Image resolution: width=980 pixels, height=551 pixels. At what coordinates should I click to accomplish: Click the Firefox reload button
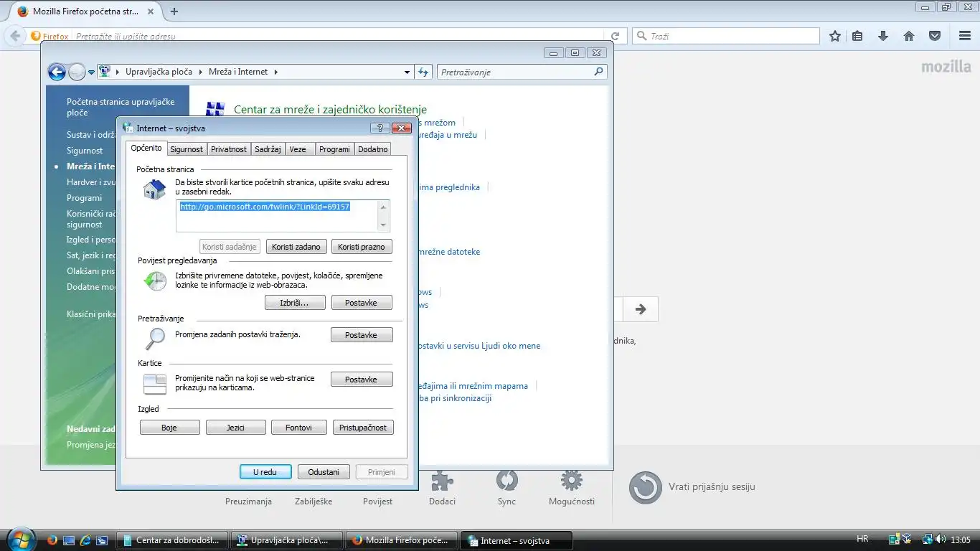coord(615,36)
